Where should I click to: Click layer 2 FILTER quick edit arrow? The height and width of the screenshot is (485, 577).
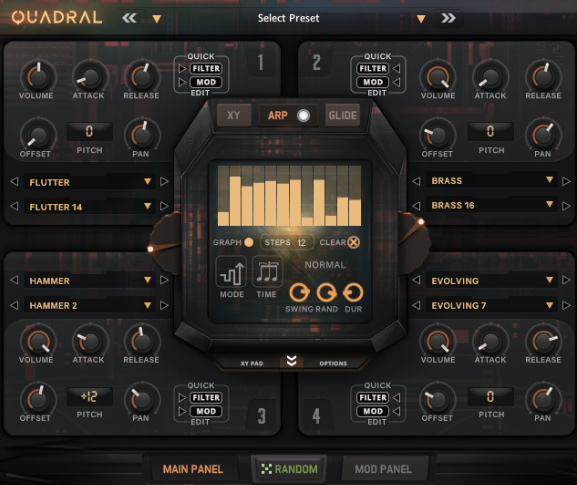[x=396, y=68]
